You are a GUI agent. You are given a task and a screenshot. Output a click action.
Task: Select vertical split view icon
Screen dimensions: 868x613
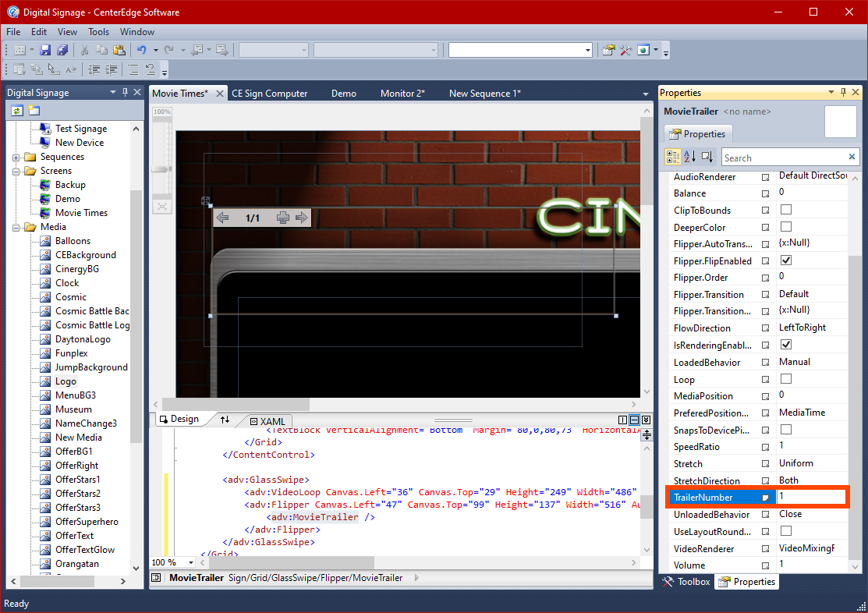pyautogui.click(x=622, y=420)
